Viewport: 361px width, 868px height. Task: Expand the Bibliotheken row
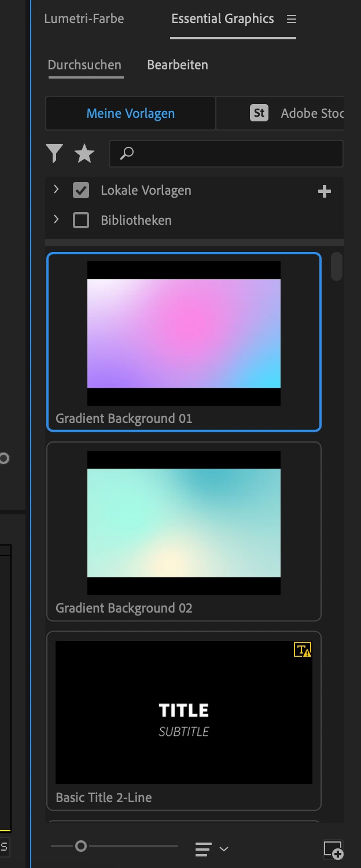tap(56, 219)
